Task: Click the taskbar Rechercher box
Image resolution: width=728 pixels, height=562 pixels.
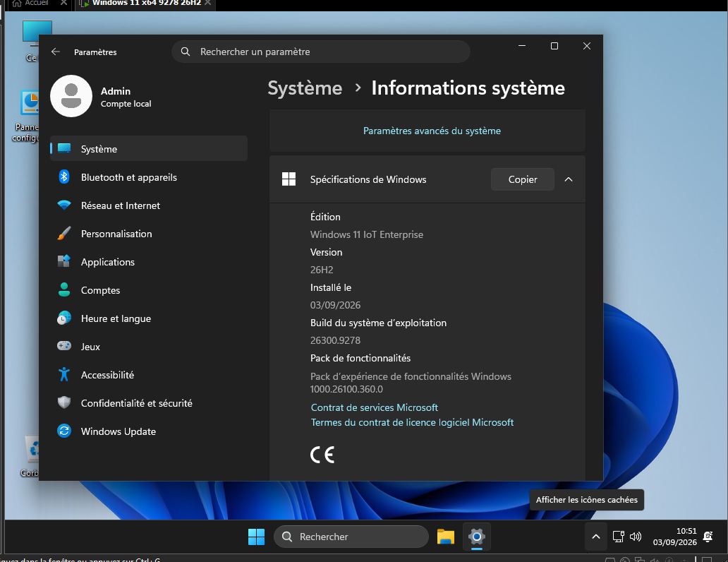Action: pyautogui.click(x=351, y=537)
